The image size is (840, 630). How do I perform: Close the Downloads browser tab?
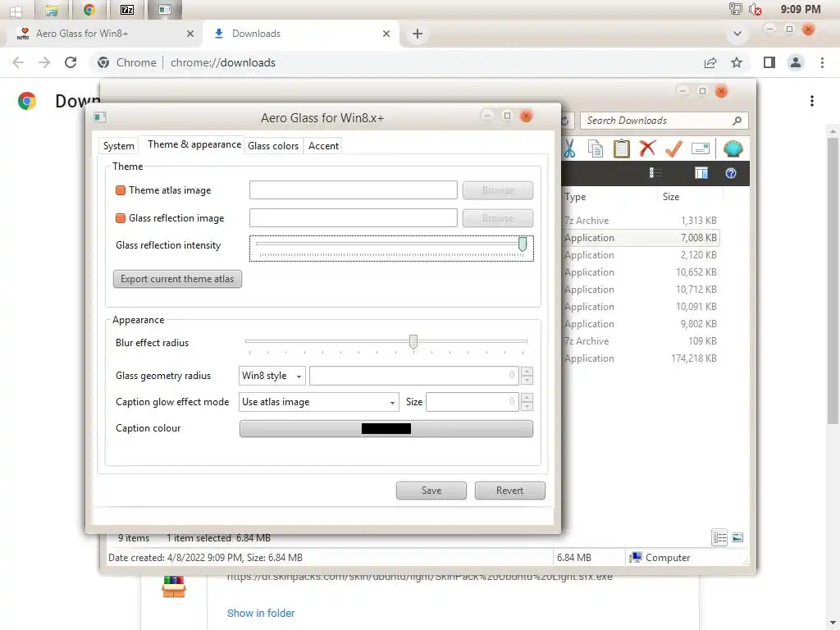tap(386, 34)
